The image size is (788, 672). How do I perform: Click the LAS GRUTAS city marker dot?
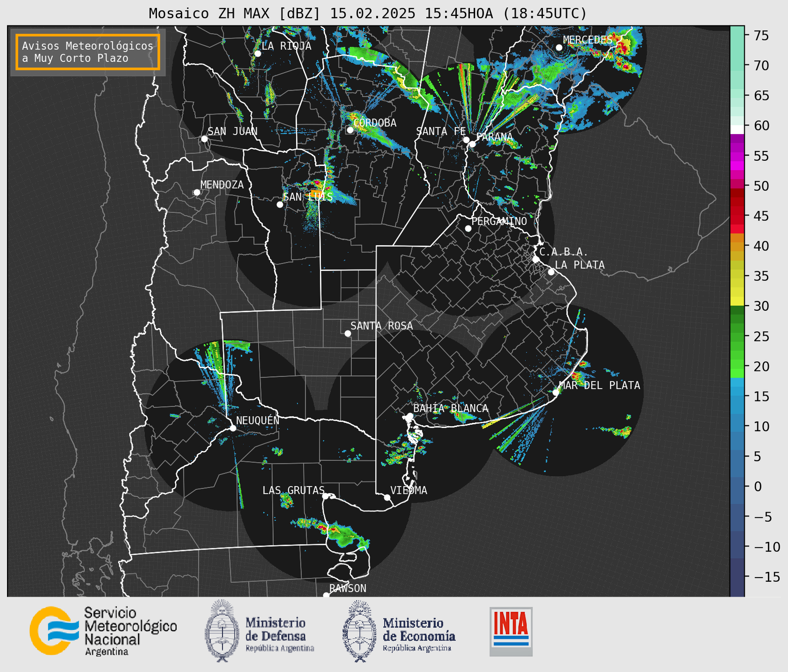(326, 496)
